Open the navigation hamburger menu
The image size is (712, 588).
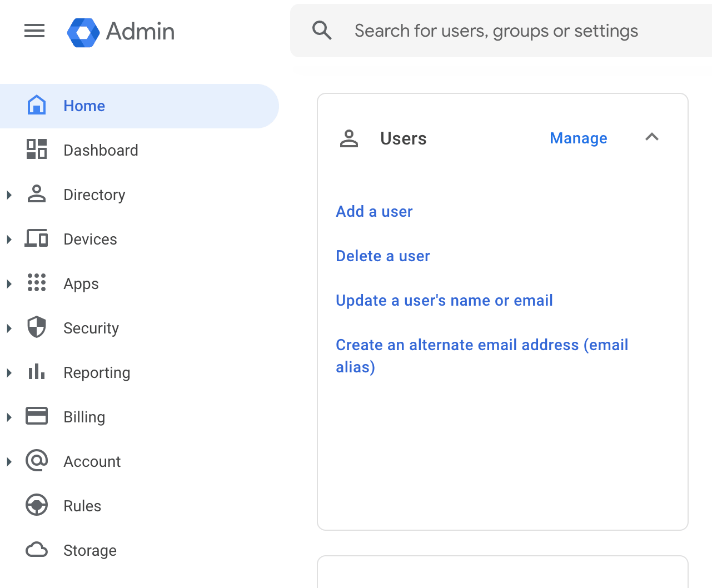[34, 31]
